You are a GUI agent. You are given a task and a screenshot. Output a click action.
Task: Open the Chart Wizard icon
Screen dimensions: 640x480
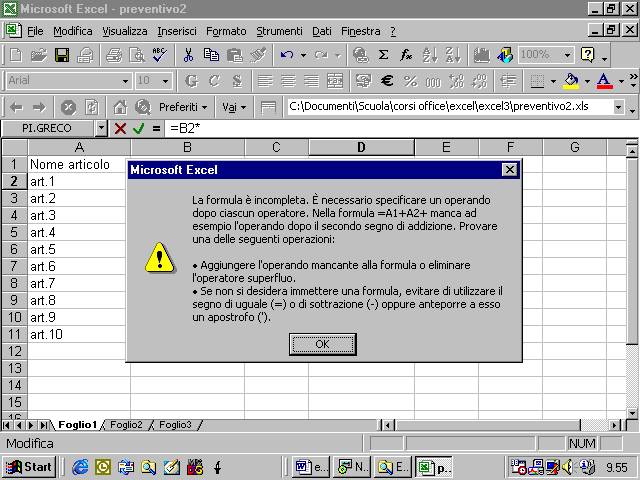[x=481, y=55]
